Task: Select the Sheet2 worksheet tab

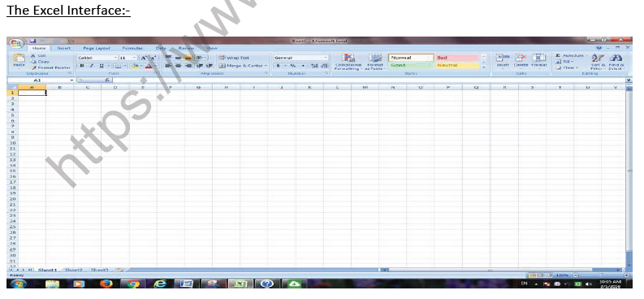Action: [x=74, y=271]
